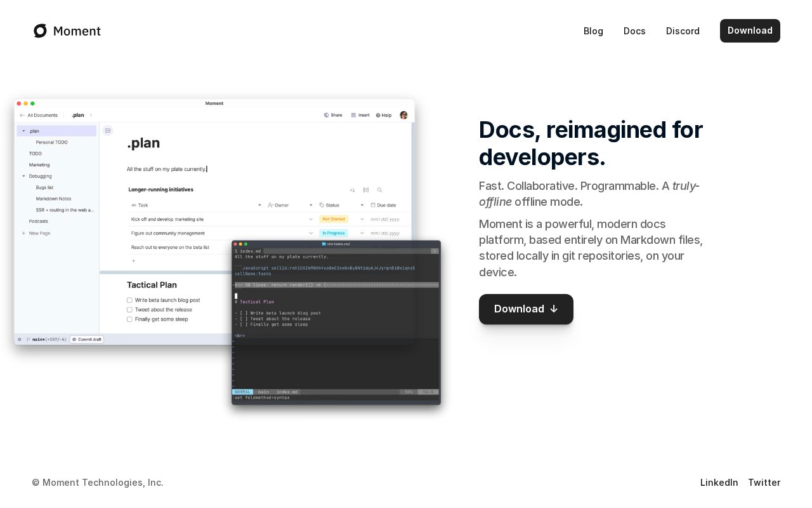Click the plus icon to add a table row
This screenshot has height=508, width=812.
[133, 260]
